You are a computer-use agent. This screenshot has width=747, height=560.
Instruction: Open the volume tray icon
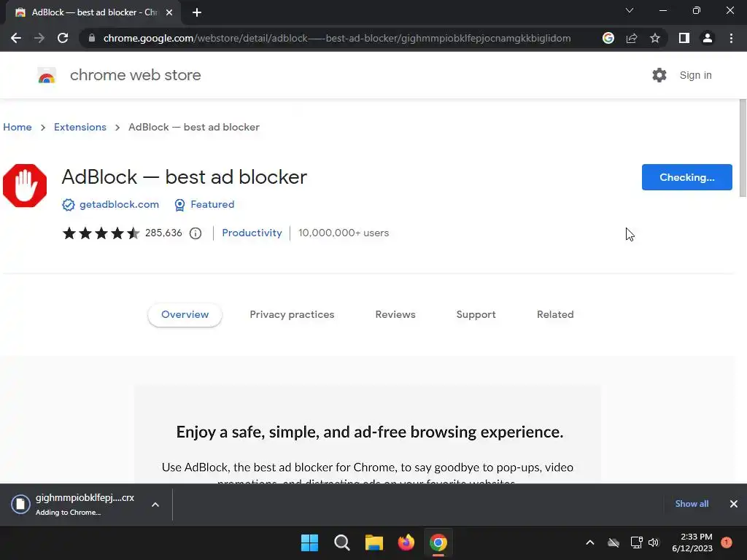point(654,542)
